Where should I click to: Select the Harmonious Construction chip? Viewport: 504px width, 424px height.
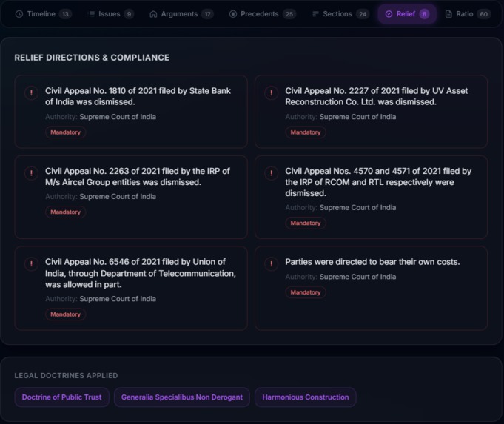(x=306, y=397)
